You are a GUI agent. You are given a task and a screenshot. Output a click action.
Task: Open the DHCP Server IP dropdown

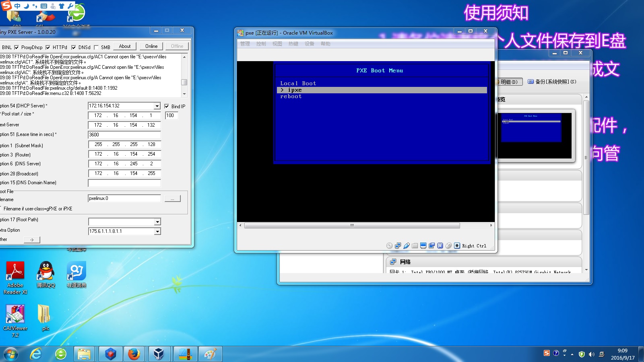coord(157,106)
